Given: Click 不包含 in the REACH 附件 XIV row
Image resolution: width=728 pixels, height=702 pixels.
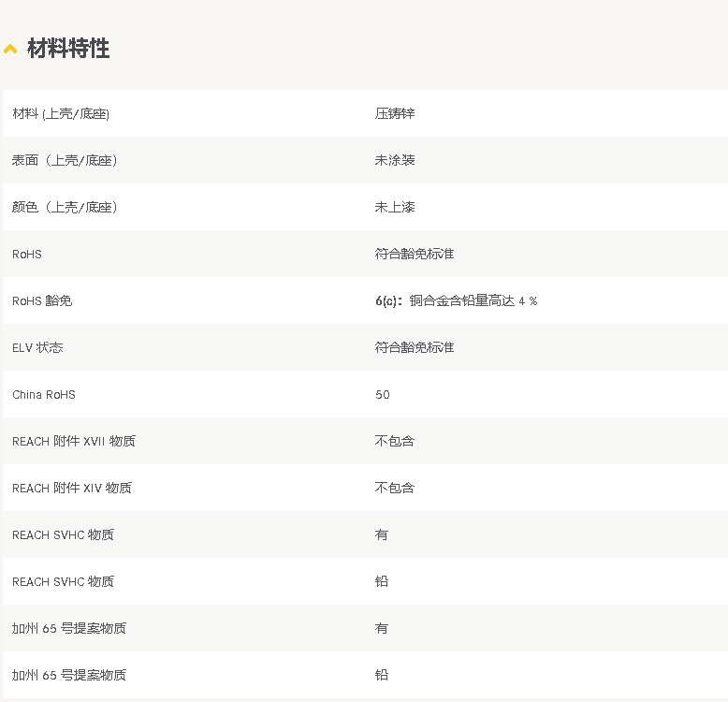Looking at the screenshot, I should point(395,488).
